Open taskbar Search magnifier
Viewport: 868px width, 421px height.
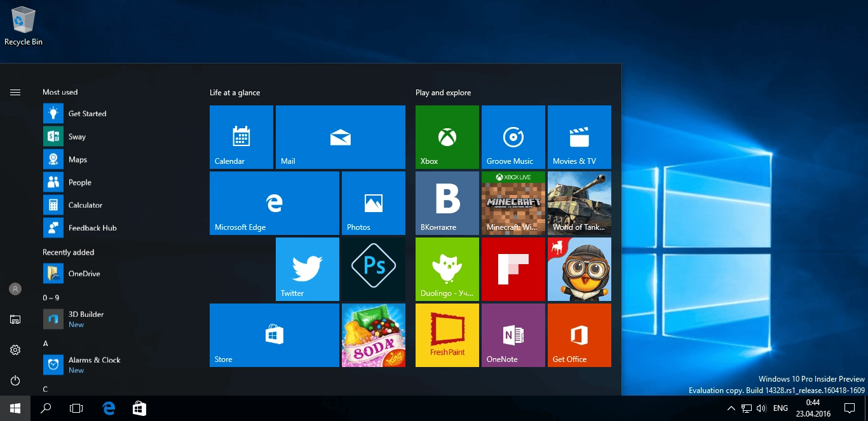(46, 408)
